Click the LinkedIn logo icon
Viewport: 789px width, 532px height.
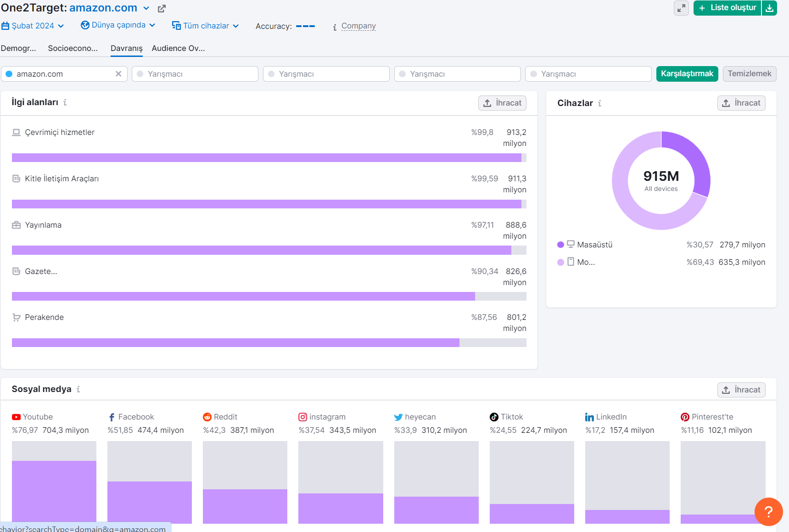[x=589, y=417]
